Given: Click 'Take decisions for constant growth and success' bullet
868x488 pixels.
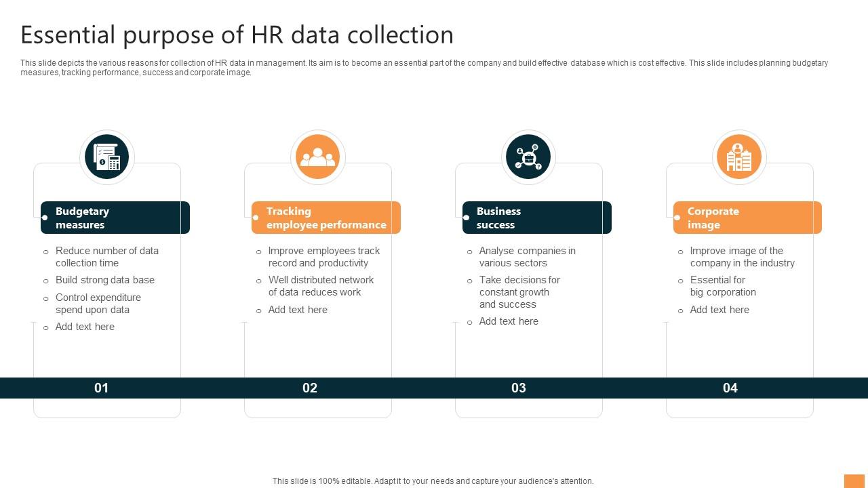Looking at the screenshot, I should (x=519, y=292).
